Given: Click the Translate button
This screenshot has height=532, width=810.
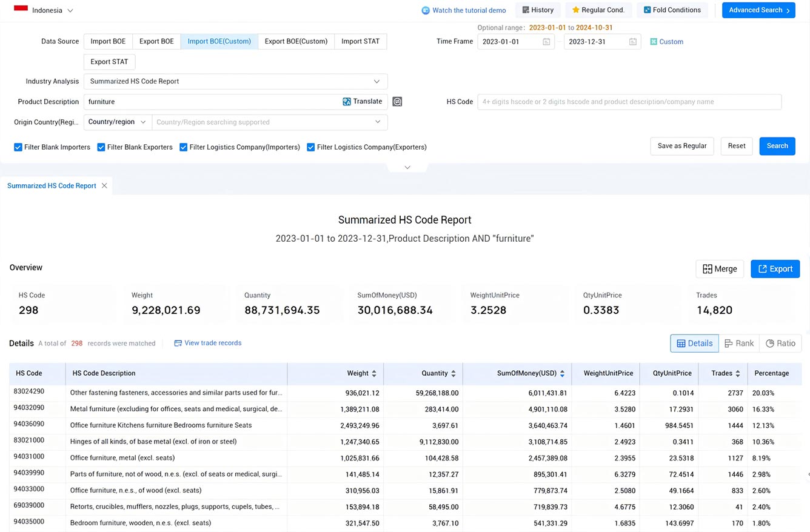Looking at the screenshot, I should point(363,102).
